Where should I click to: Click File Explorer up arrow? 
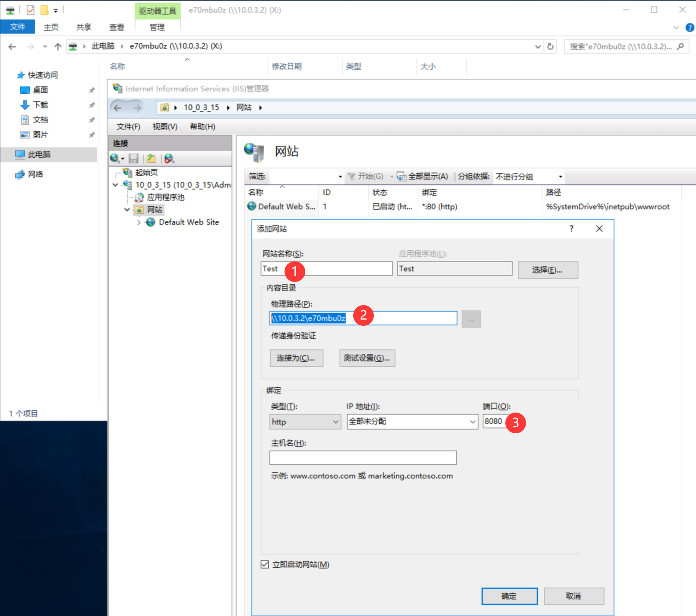tap(58, 47)
